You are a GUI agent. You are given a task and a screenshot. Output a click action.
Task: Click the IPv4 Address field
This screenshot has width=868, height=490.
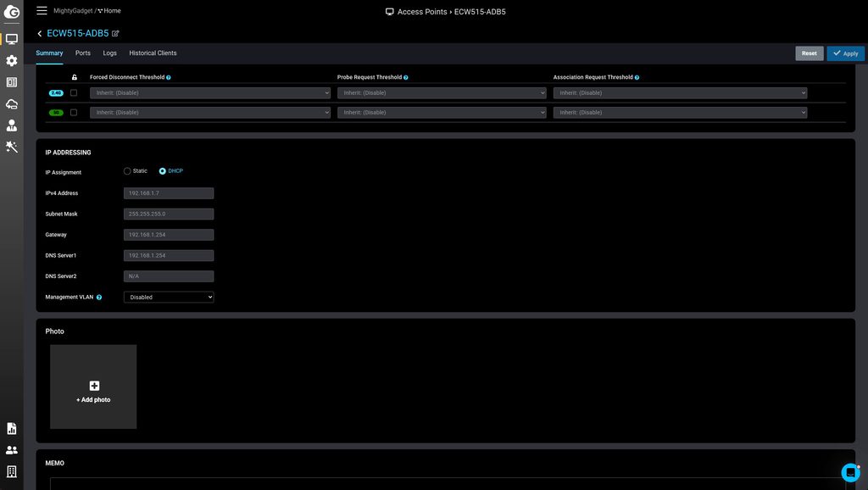pyautogui.click(x=169, y=193)
